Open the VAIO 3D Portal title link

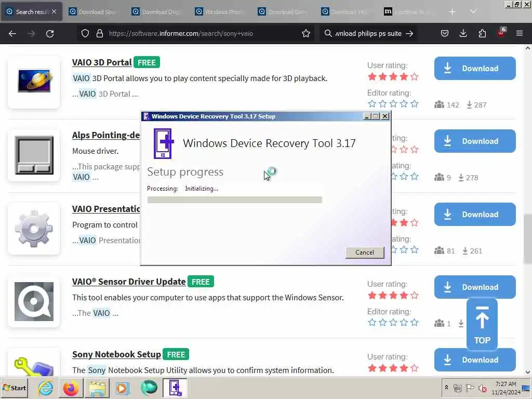tap(102, 62)
